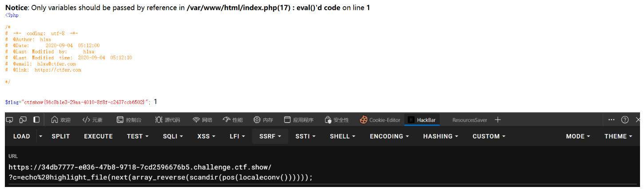Open the 源代码 sources bug icon tab
The image size is (644, 191).
[x=167, y=120]
